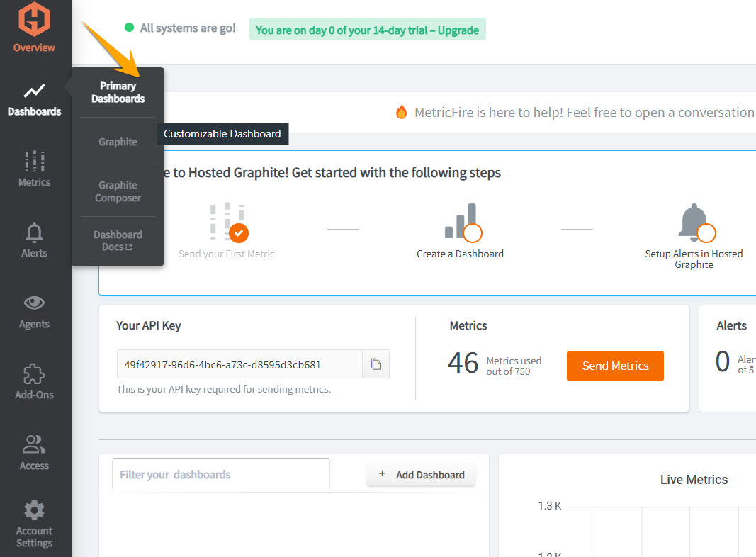The image size is (756, 557).
Task: Open Access user management icon
Action: point(34,444)
